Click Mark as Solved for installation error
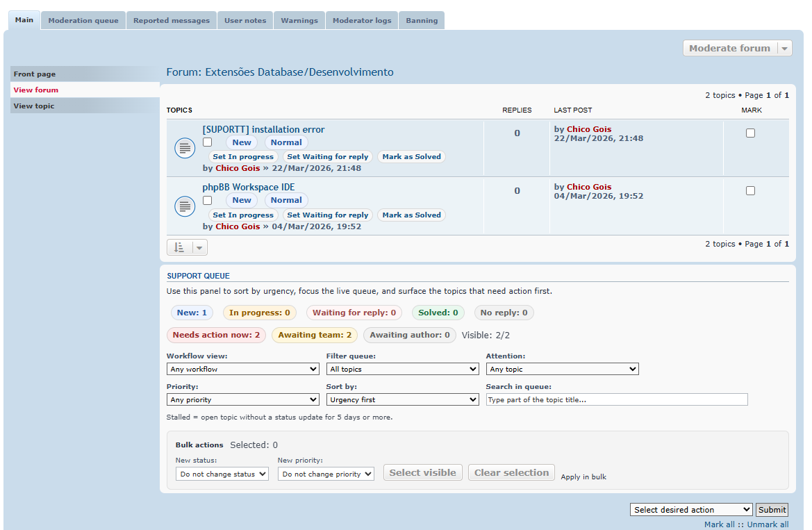This screenshot has height=530, width=812. point(411,157)
